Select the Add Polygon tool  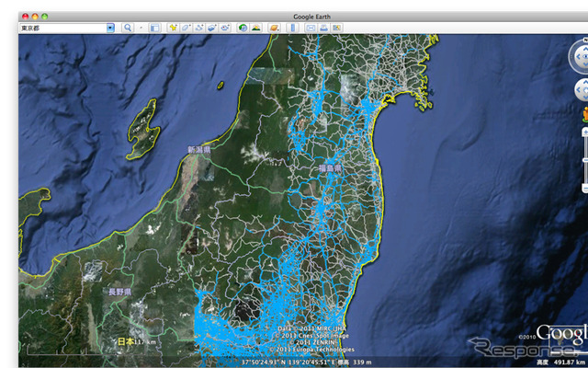point(187,28)
